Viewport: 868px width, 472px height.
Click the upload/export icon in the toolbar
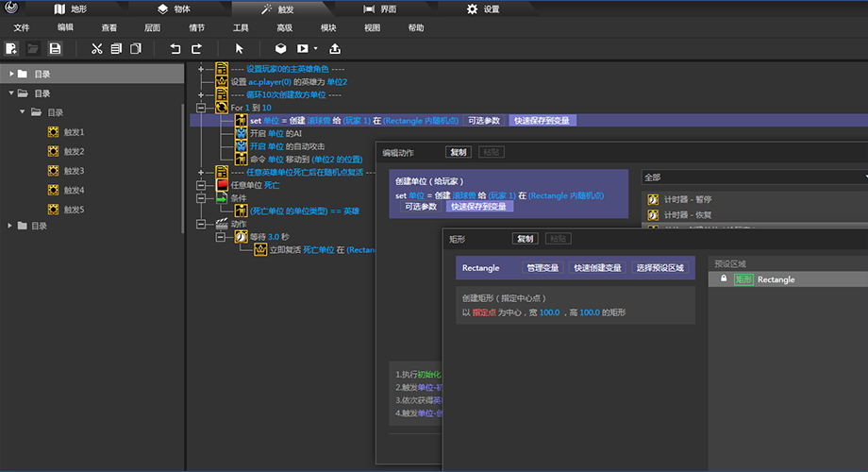335,48
